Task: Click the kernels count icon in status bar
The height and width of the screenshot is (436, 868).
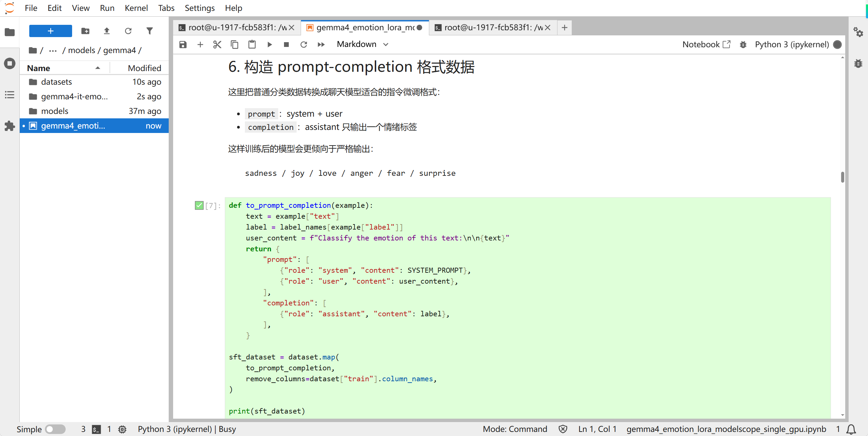Action: (122, 429)
